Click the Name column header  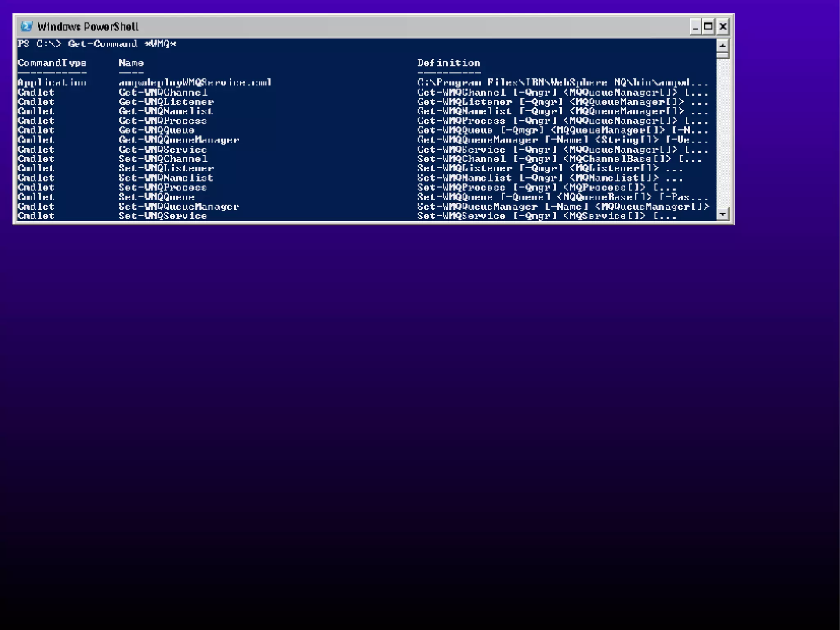tap(131, 63)
